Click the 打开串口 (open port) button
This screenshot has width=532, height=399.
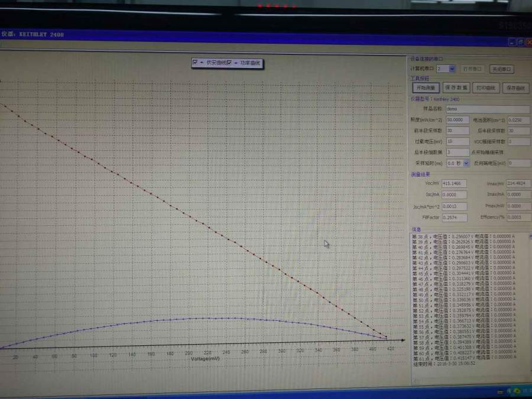pos(472,69)
